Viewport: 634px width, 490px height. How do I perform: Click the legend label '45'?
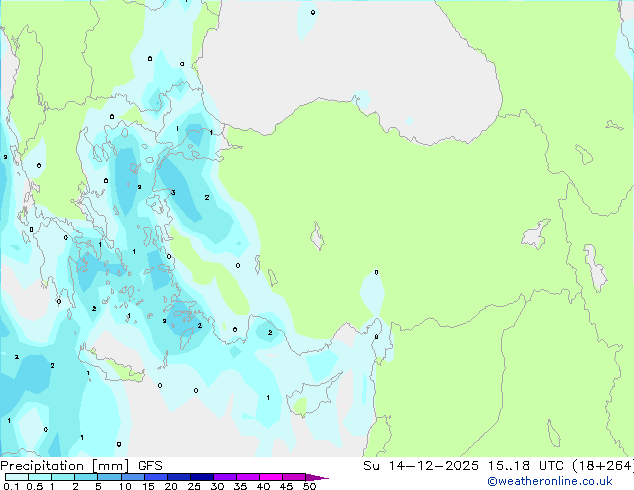point(286,486)
